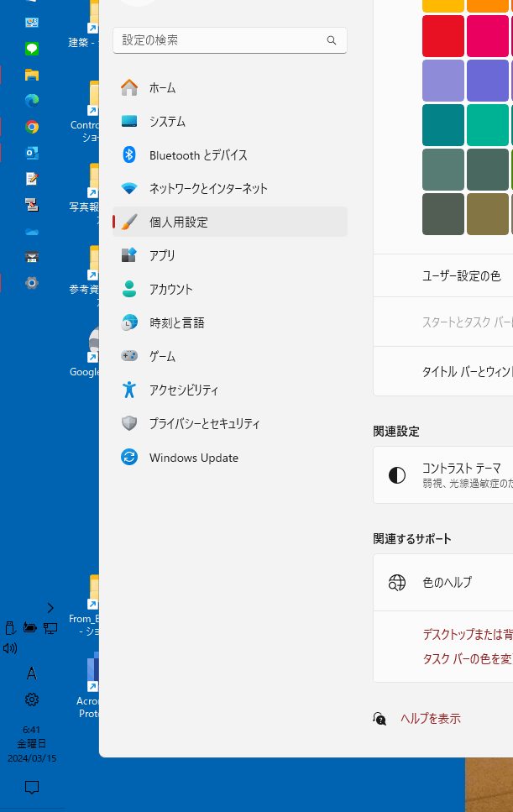The height and width of the screenshot is (812, 513).
Task: Open 時刻と言語 settings
Action: coord(230,322)
